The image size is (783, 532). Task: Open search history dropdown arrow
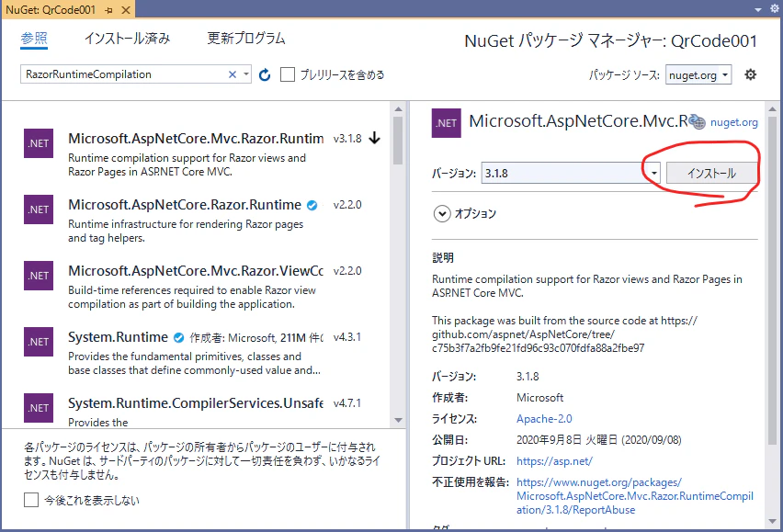click(245, 74)
